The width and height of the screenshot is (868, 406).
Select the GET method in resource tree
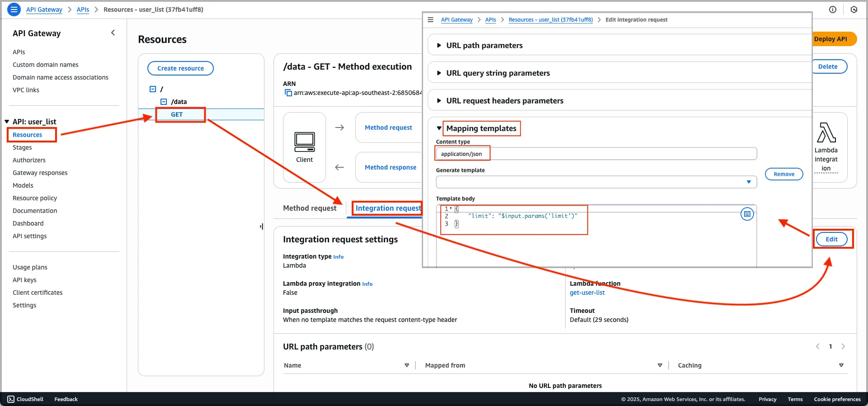[x=177, y=114]
